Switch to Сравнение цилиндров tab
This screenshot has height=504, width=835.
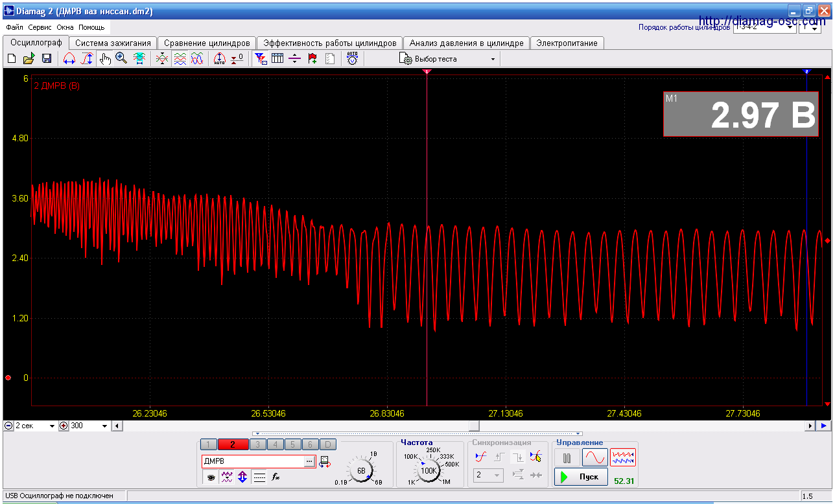point(207,43)
